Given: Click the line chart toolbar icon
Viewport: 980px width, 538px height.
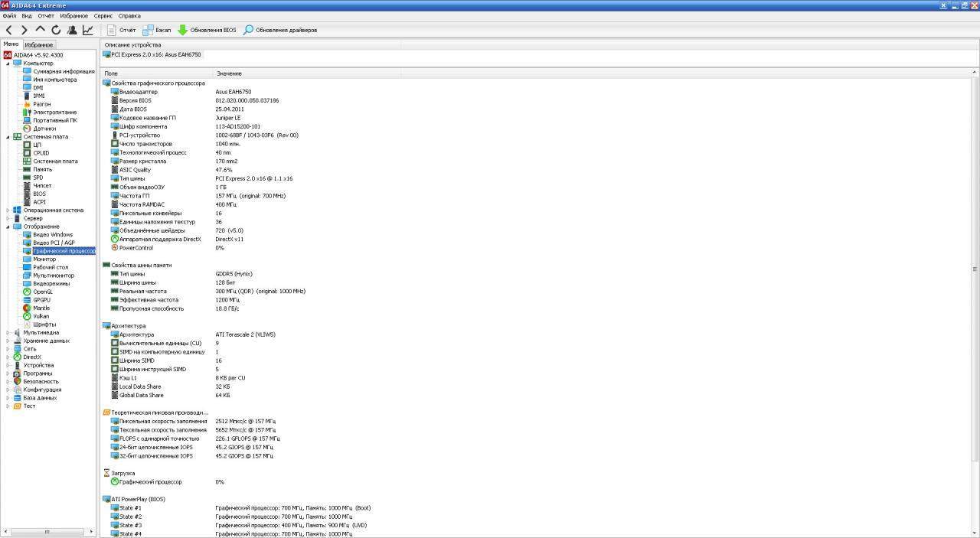Looking at the screenshot, I should click(88, 30).
